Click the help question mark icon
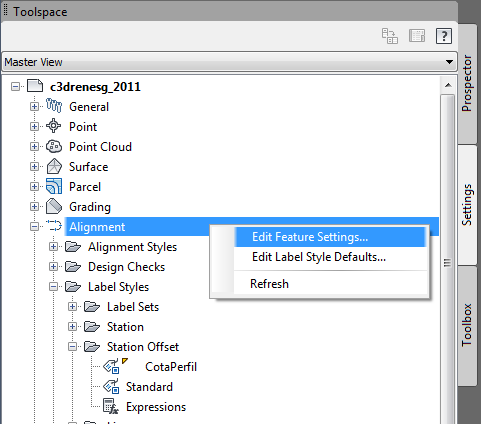This screenshot has height=424, width=481. 444,36
